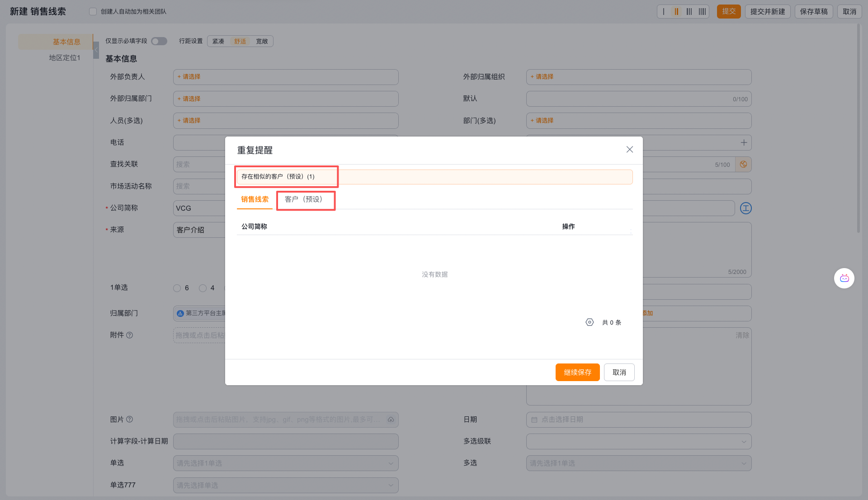
Task: Open the floating assistant robot icon
Action: 844,278
